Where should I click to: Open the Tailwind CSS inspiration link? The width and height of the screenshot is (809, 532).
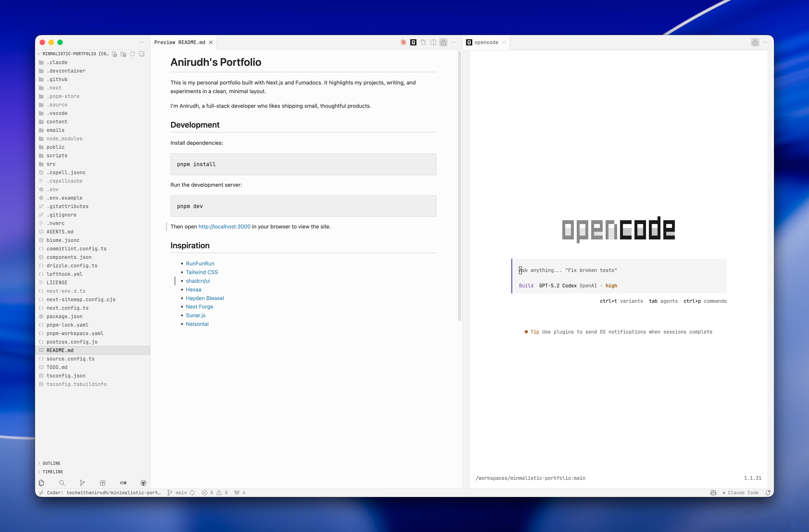[x=201, y=272]
